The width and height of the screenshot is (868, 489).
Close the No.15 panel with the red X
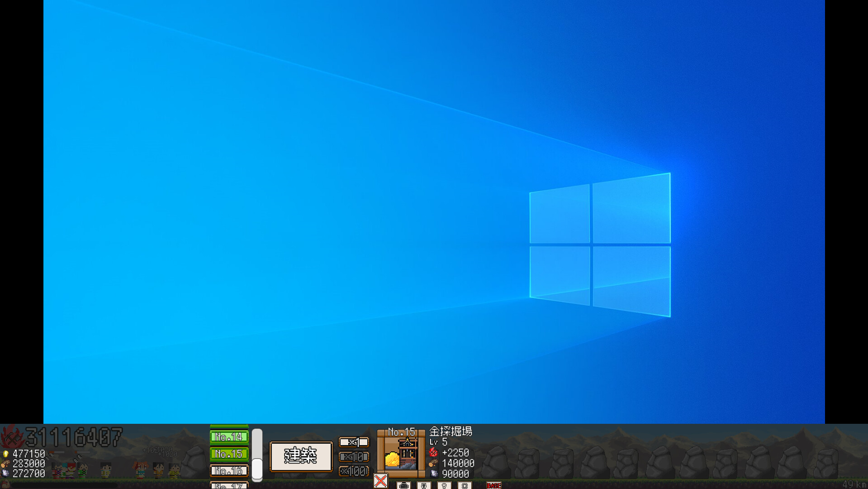[x=380, y=481]
